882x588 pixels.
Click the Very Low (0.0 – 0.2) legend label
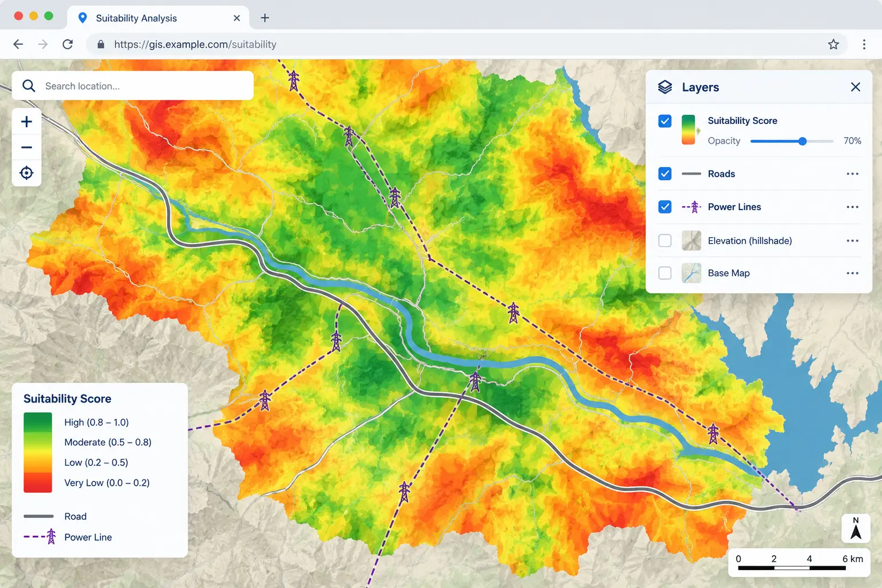[x=107, y=483]
